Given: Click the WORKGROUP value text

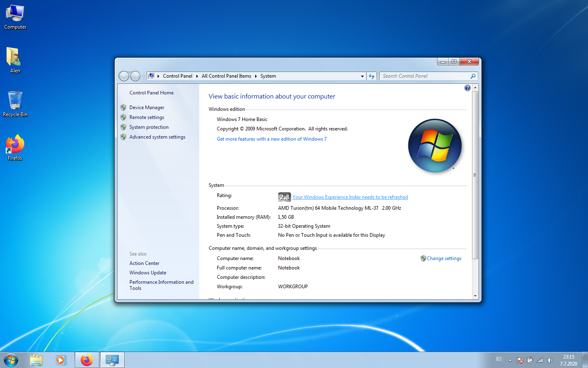Looking at the screenshot, I should (293, 287).
